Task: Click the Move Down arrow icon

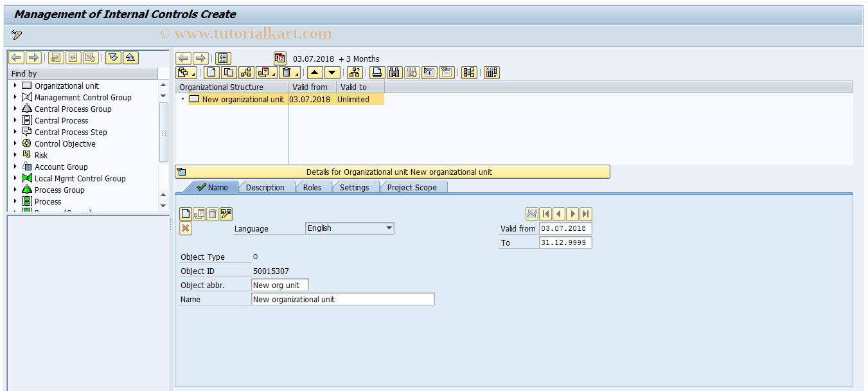Action: coord(332,72)
